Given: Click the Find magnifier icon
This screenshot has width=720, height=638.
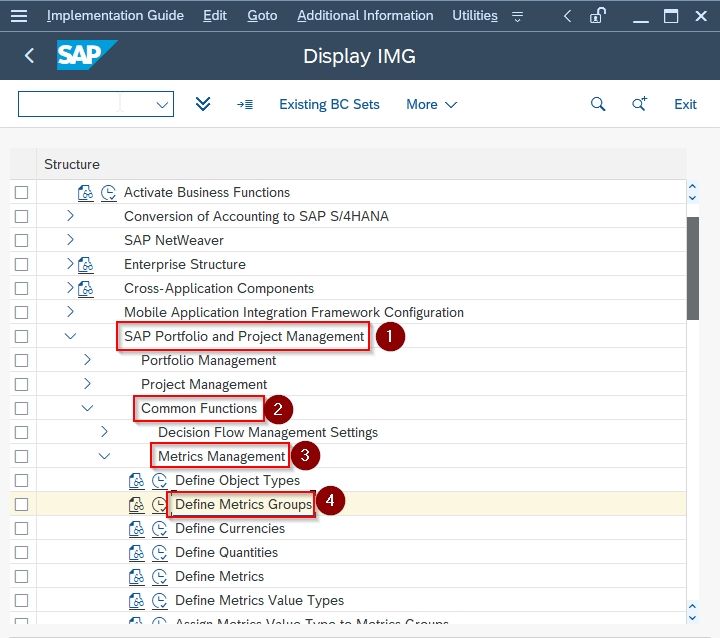Looking at the screenshot, I should point(598,104).
